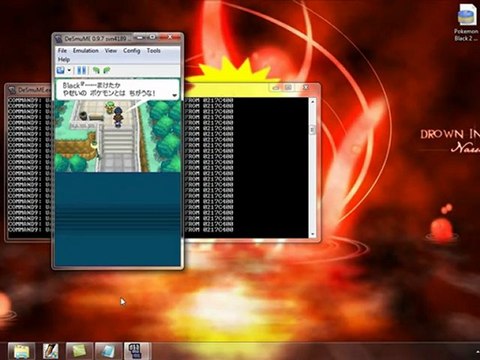Close the DeSmuME console window

click(x=306, y=88)
